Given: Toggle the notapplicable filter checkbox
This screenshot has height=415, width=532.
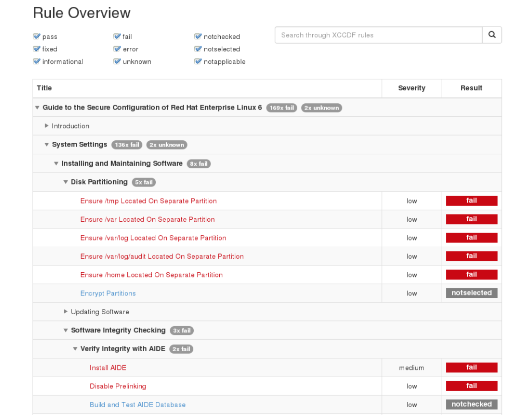Looking at the screenshot, I should [198, 61].
